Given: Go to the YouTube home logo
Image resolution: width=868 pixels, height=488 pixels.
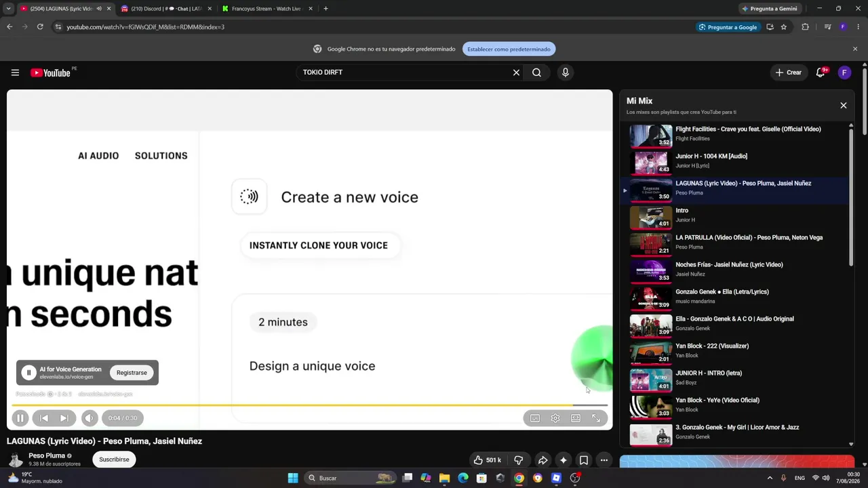Looking at the screenshot, I should point(51,73).
